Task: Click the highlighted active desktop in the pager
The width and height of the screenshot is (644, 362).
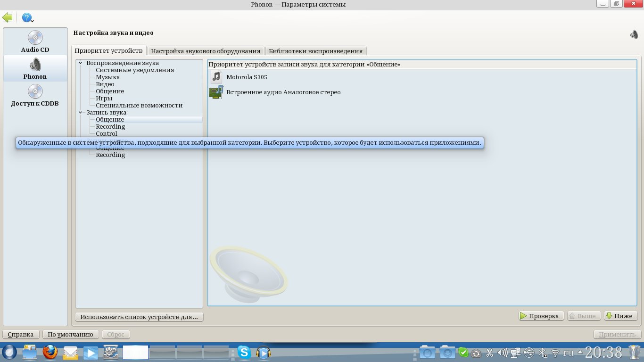Action: click(135, 352)
